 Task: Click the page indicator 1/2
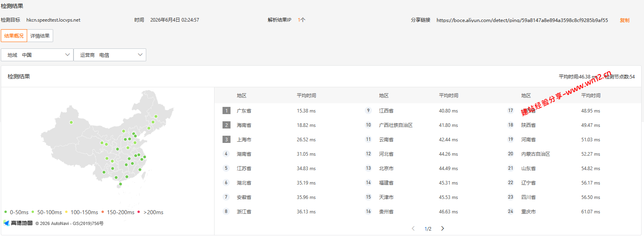(428, 229)
